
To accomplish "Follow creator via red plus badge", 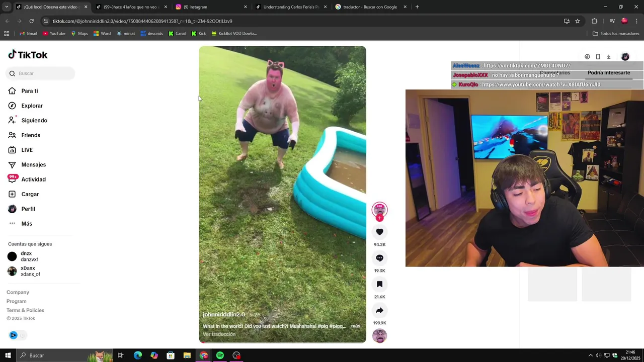I will click(379, 218).
